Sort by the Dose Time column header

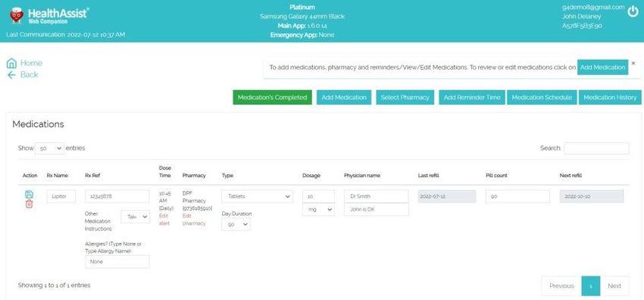pos(165,171)
